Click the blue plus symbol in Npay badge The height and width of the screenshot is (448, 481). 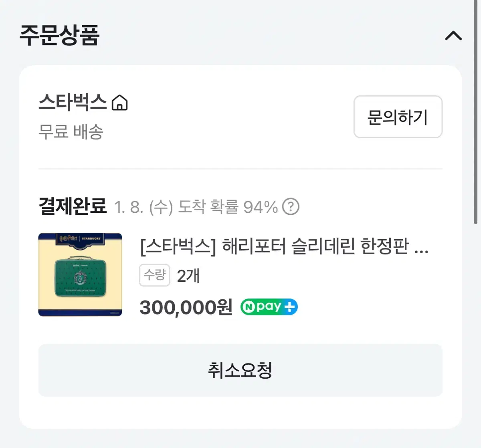[289, 307]
